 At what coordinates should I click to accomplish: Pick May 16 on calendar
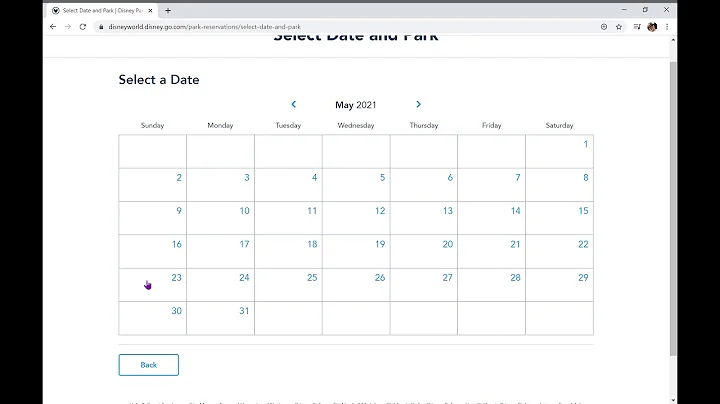(x=152, y=252)
